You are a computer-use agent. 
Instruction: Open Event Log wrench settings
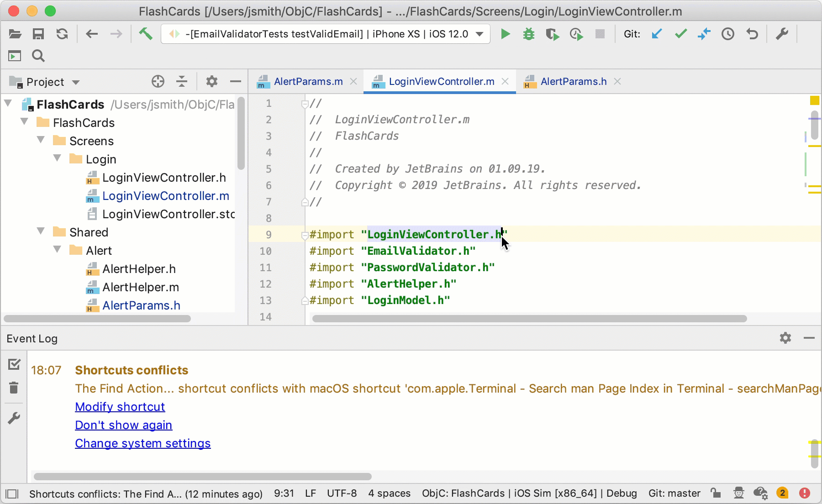tap(14, 418)
